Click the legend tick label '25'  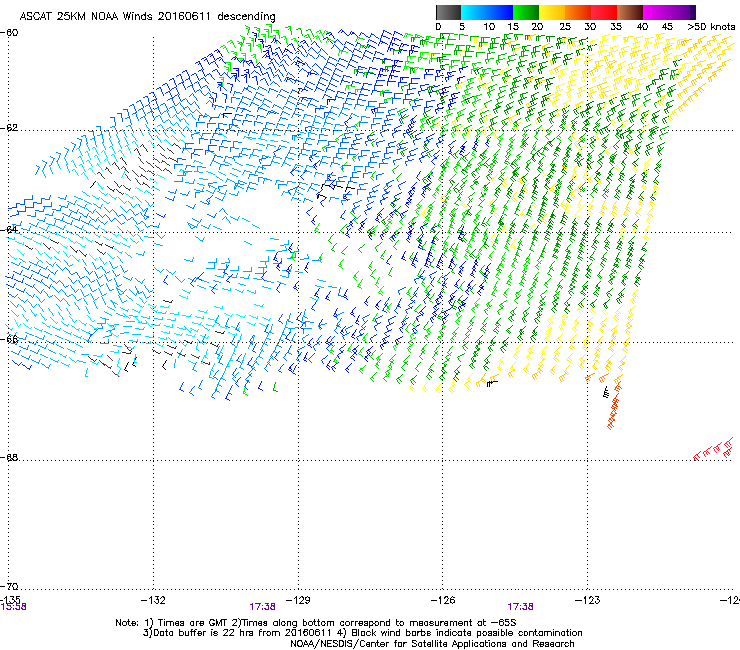[564, 26]
